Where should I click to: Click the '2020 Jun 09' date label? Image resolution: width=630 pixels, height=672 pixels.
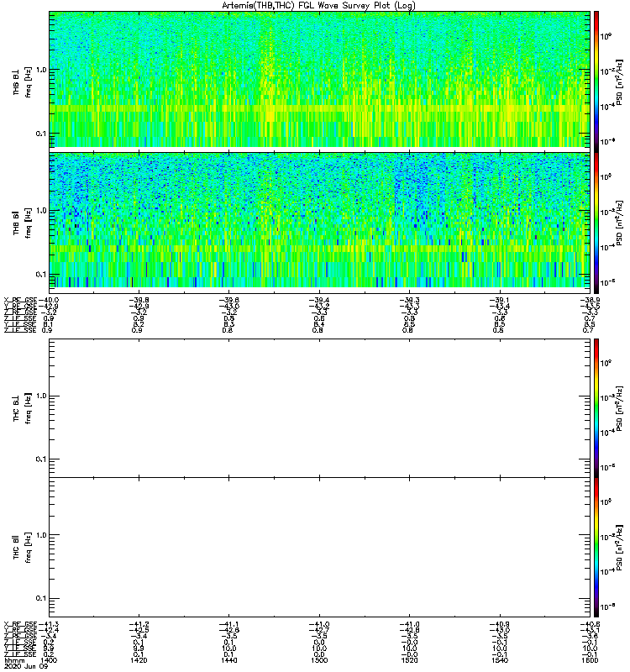(26, 666)
